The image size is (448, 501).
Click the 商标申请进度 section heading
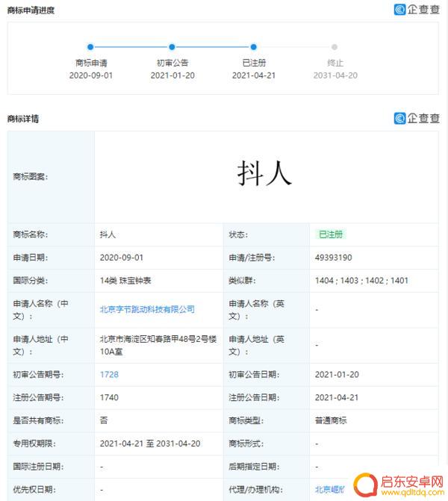tap(31, 10)
